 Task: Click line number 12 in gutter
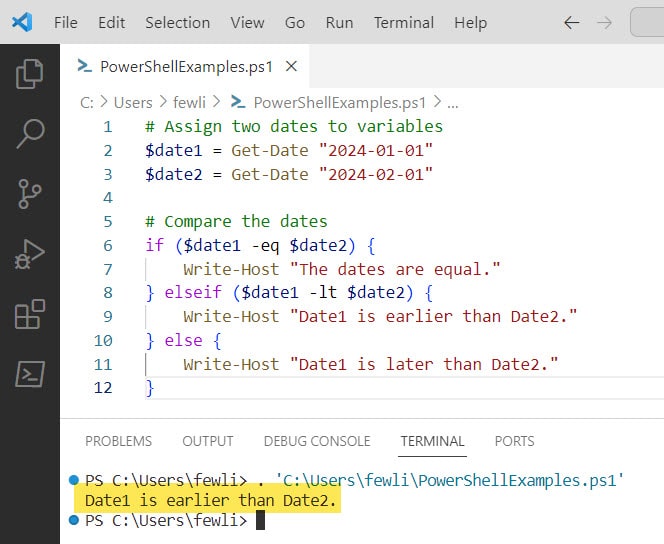[103, 388]
